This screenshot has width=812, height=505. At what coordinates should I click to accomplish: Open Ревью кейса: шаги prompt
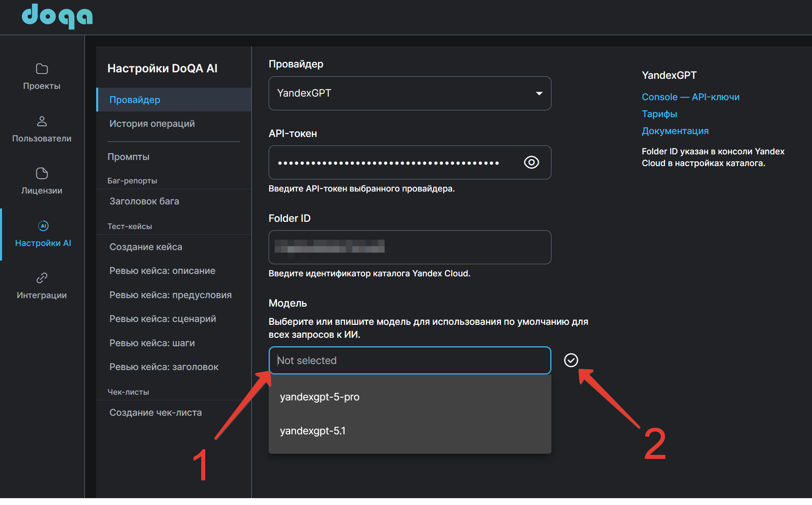tap(174, 343)
